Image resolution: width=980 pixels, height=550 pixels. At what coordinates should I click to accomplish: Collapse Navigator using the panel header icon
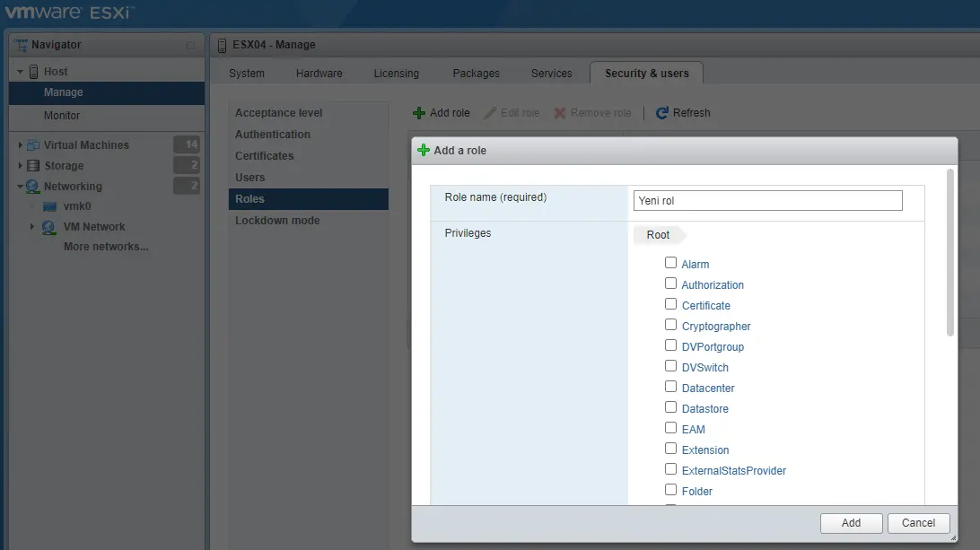(190, 46)
